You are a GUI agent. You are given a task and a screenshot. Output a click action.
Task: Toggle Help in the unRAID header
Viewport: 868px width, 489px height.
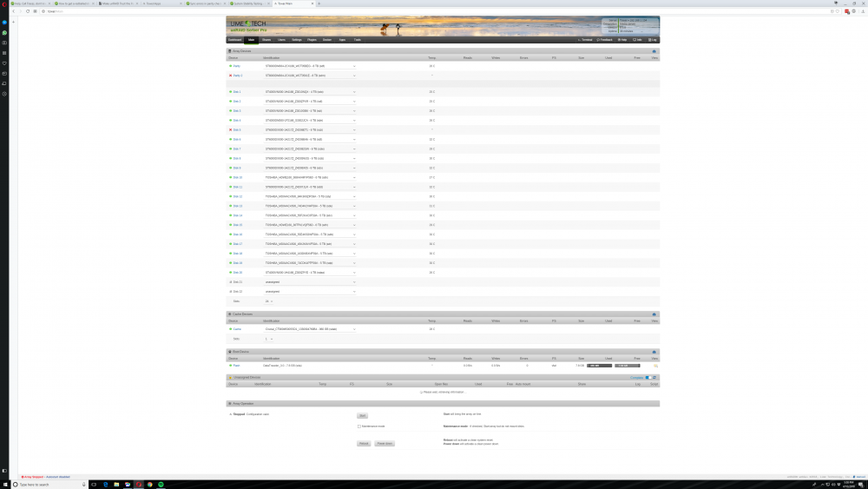(622, 40)
